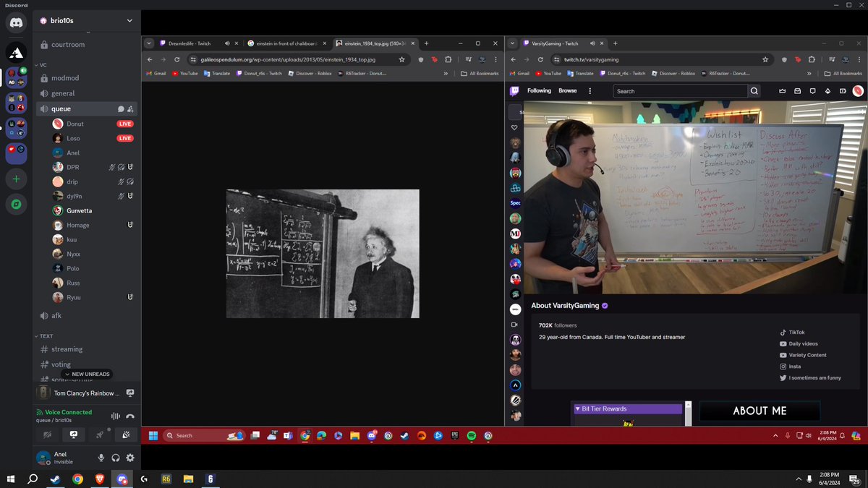Add a server with the plus icon

point(17,178)
